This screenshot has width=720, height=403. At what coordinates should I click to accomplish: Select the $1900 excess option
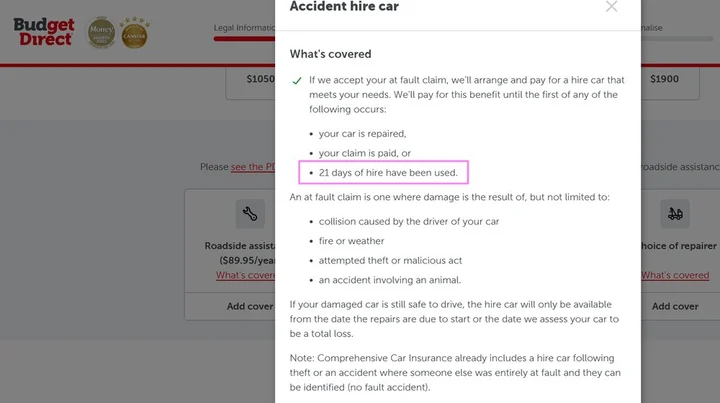tap(665, 78)
